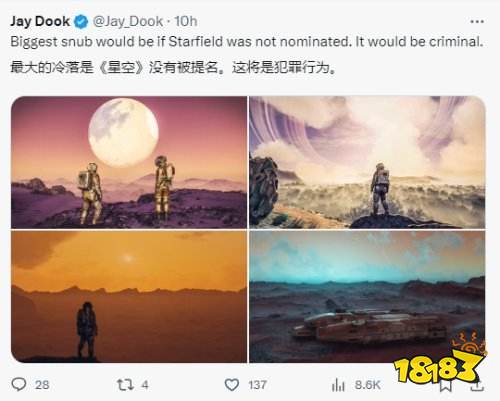Screen dimensions: 500x401
Task: Retweet the post using the arrows icon
Action: [125, 385]
